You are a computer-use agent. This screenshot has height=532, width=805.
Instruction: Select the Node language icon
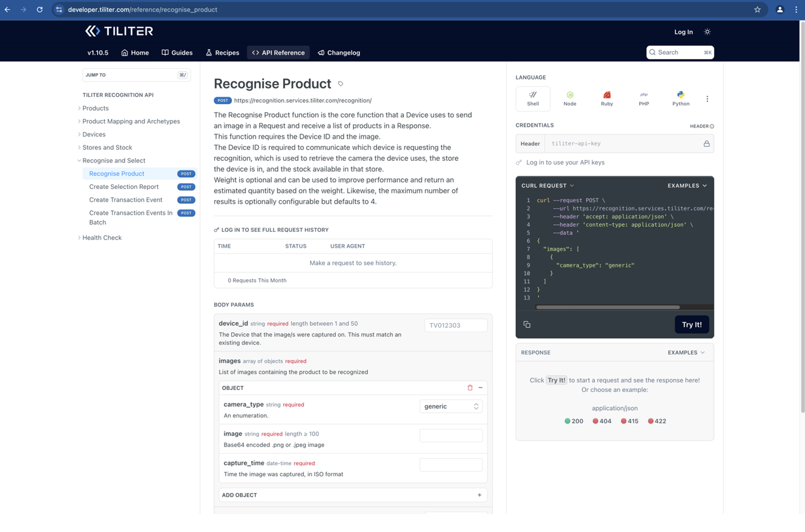pos(570,99)
